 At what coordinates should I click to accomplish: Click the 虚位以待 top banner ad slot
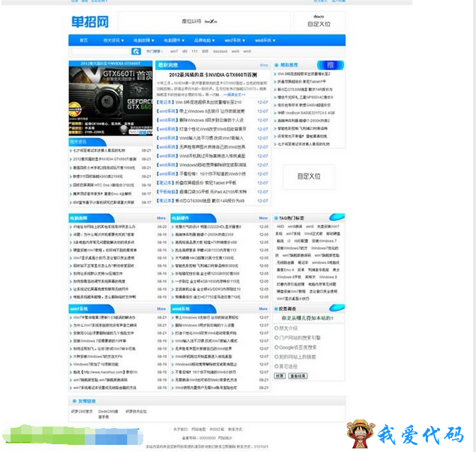[203, 21]
